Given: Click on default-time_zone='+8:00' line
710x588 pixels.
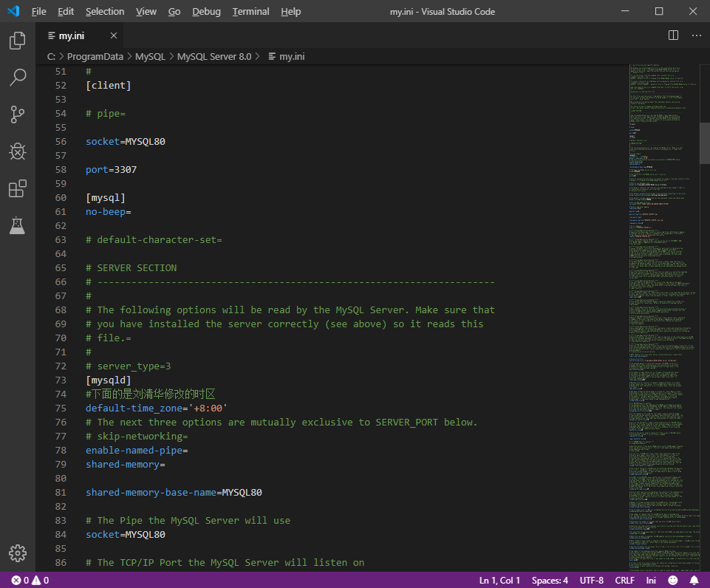Looking at the screenshot, I should [x=157, y=408].
